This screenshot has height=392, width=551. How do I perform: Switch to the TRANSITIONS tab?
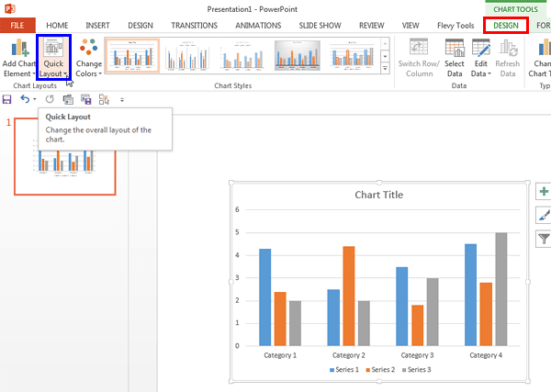point(195,26)
